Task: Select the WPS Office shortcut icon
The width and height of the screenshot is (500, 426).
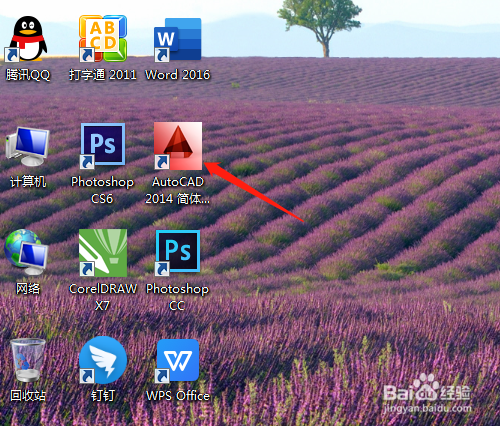Action: pos(178,361)
